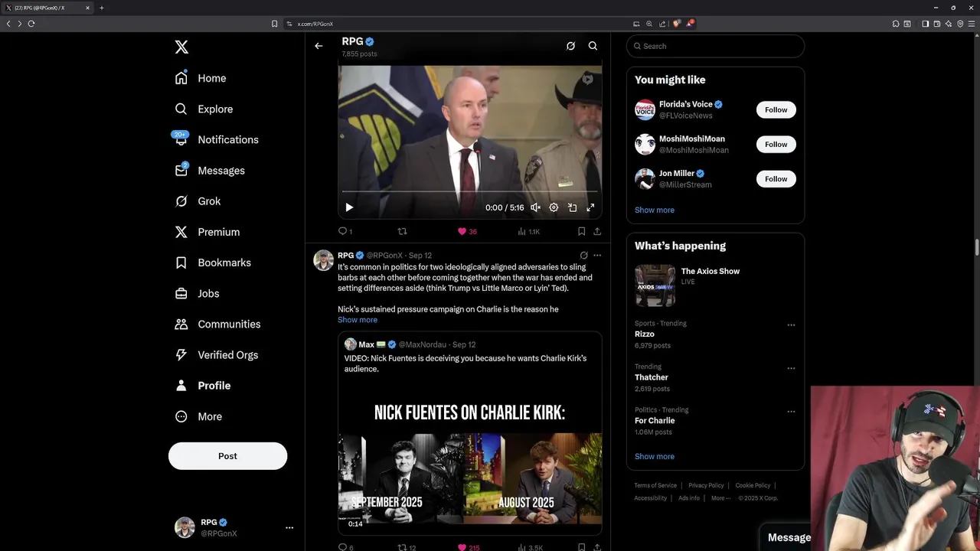Toggle like on post with 36 likes
This screenshot has height=551, width=980.
467,231
